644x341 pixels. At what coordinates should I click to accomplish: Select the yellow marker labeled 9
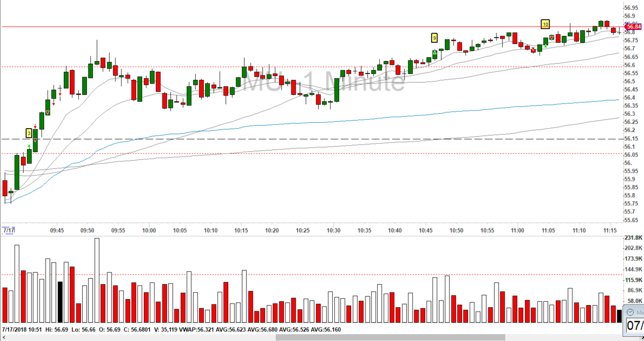tap(434, 38)
